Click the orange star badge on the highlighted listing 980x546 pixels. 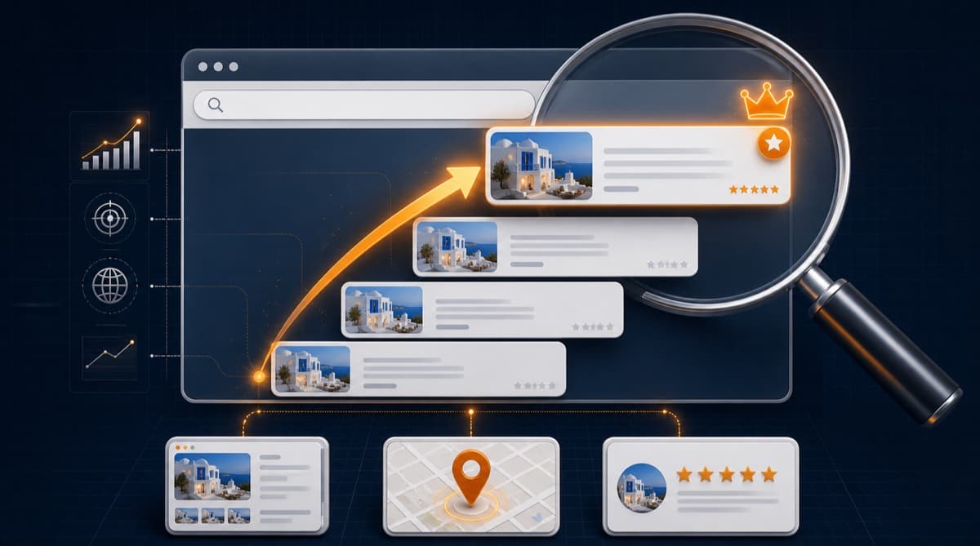(x=773, y=144)
